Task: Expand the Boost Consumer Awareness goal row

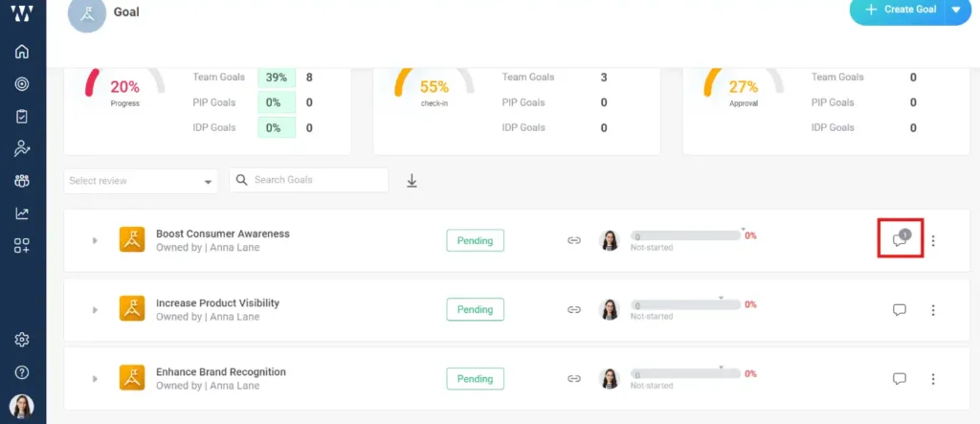Action: [x=95, y=241]
